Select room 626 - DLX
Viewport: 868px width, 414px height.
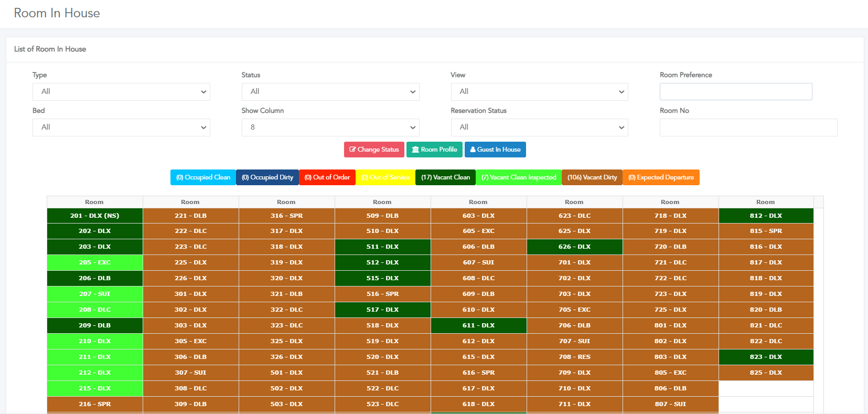pos(575,247)
